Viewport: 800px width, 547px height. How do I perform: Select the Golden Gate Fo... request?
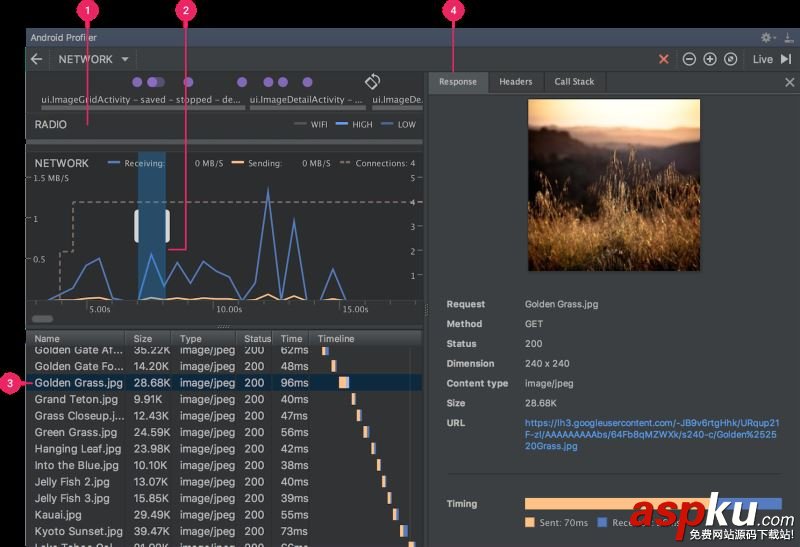(224, 366)
